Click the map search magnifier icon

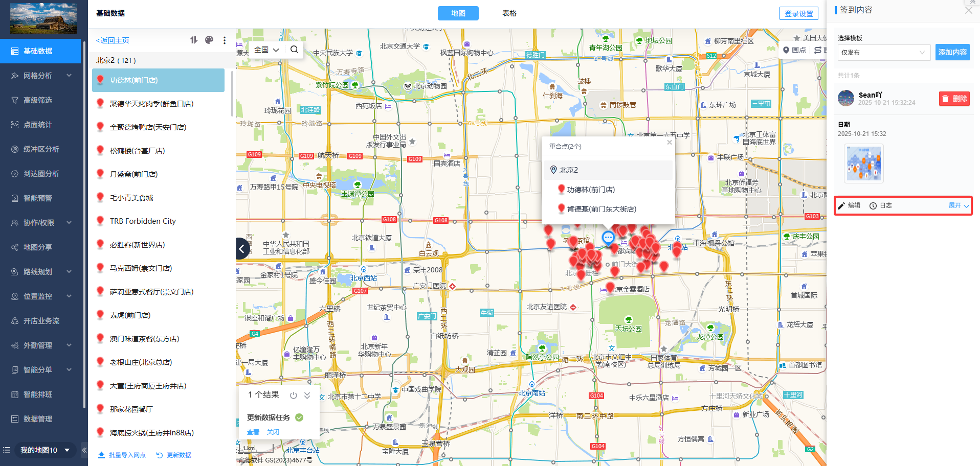coord(294,50)
